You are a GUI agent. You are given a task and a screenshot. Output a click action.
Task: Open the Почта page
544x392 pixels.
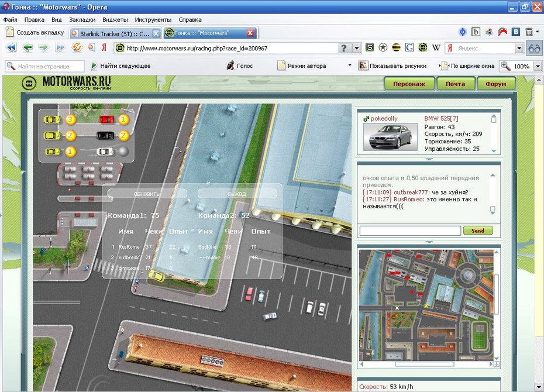click(456, 84)
